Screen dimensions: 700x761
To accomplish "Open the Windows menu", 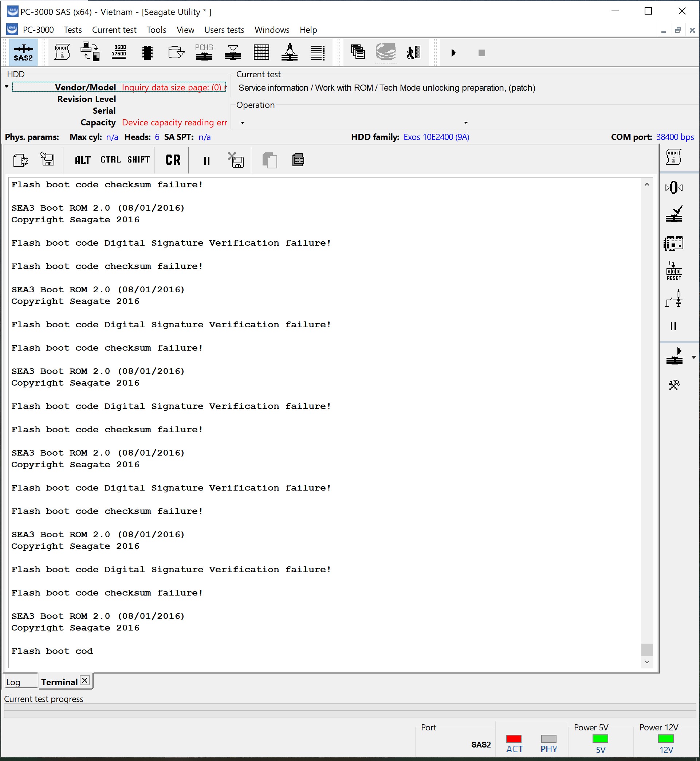I will point(272,30).
